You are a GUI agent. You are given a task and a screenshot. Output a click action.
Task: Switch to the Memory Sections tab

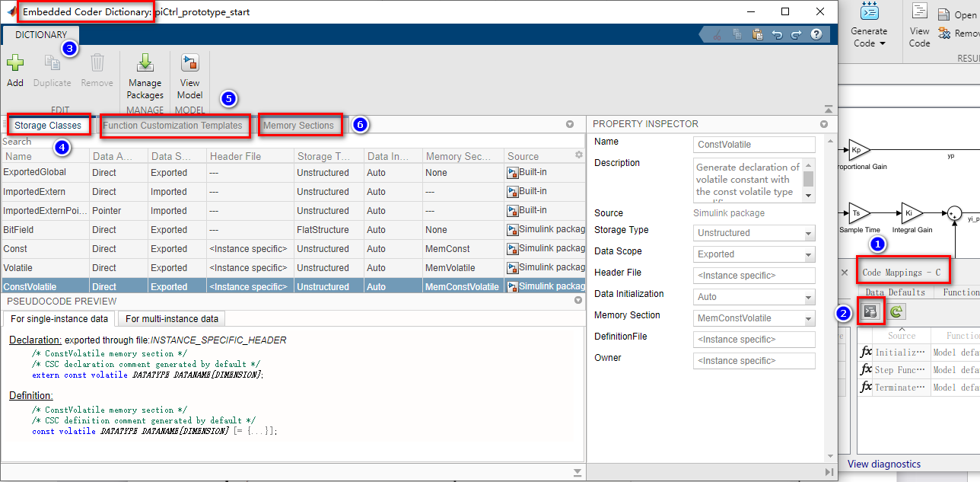tap(298, 126)
